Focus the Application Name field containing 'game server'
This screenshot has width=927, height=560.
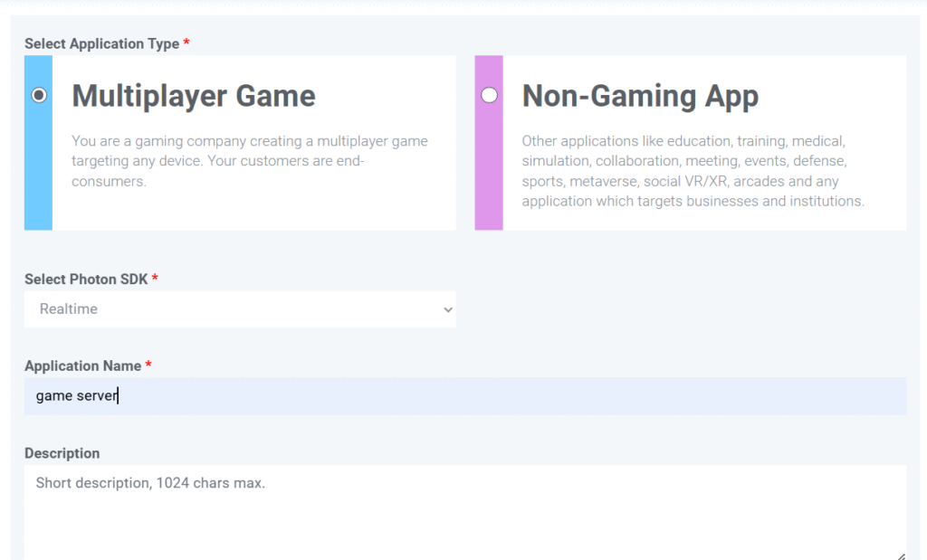click(464, 396)
